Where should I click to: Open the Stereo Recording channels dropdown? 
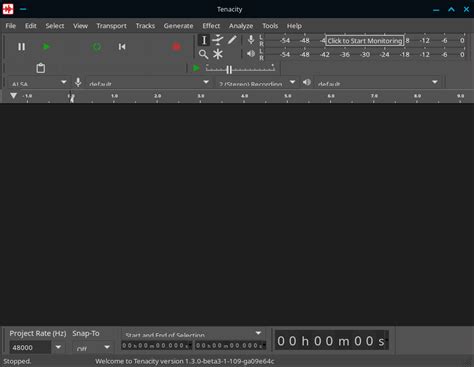(x=257, y=83)
